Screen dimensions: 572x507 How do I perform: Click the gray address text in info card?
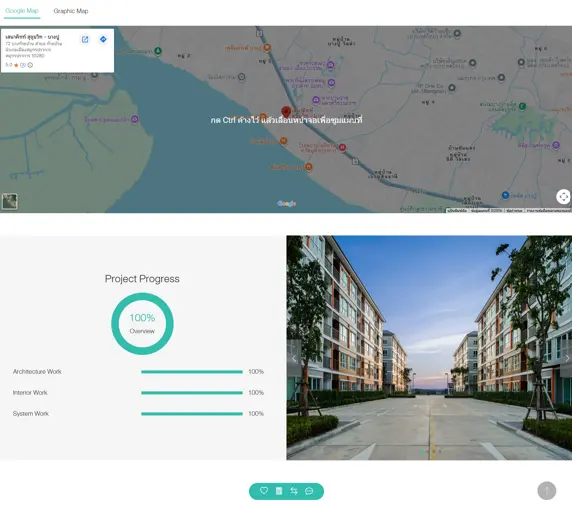(34, 49)
